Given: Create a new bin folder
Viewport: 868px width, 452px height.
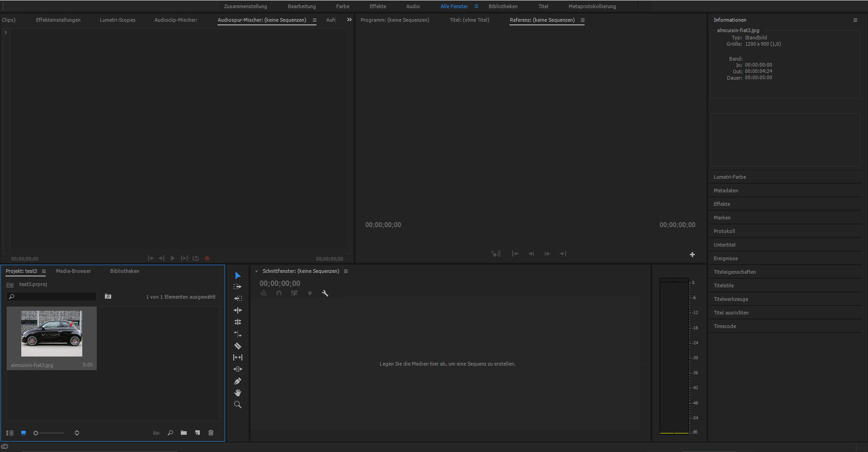Looking at the screenshot, I should pyautogui.click(x=184, y=433).
